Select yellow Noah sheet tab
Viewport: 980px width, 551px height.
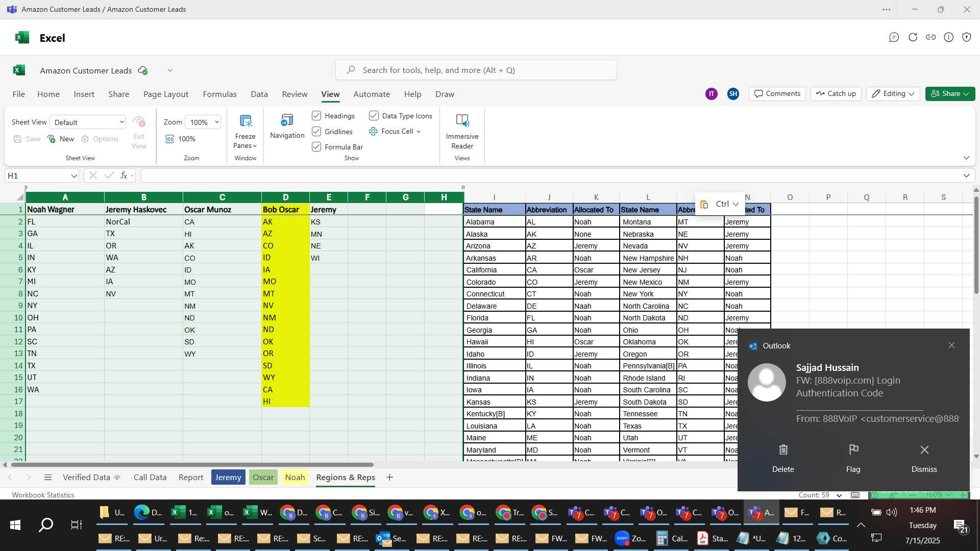tap(295, 478)
